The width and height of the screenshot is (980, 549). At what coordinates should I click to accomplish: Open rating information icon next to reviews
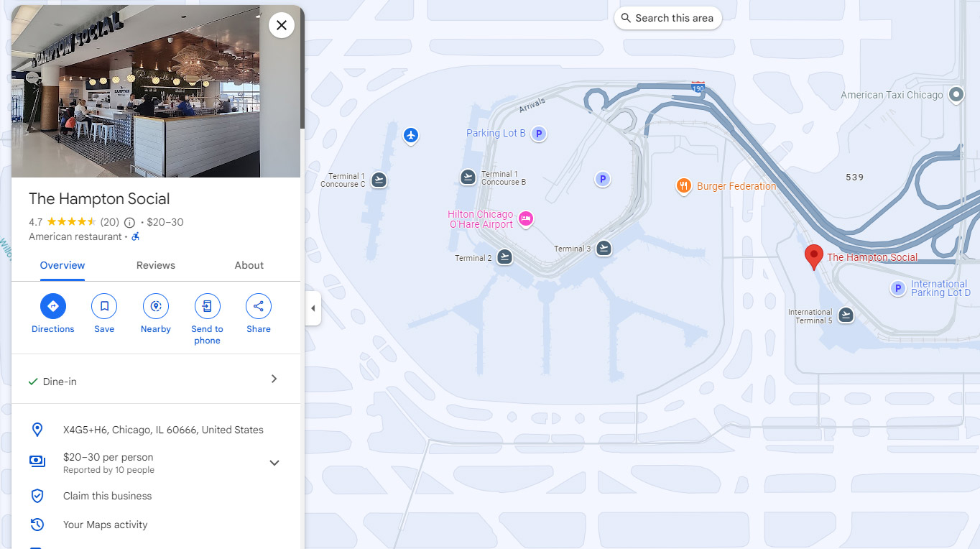tap(129, 223)
